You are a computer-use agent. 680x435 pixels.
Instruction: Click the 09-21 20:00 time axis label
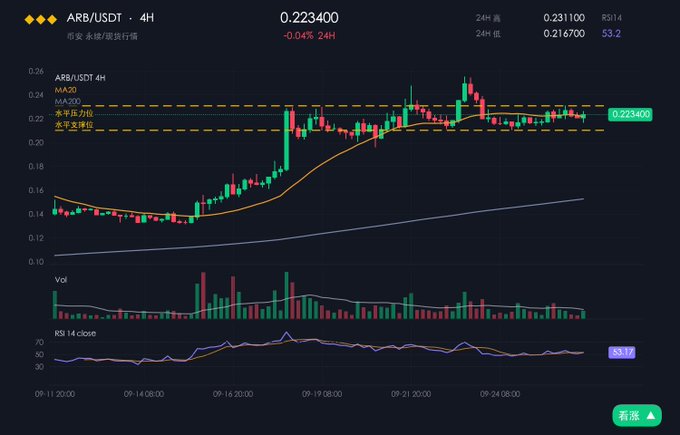[x=411, y=394]
